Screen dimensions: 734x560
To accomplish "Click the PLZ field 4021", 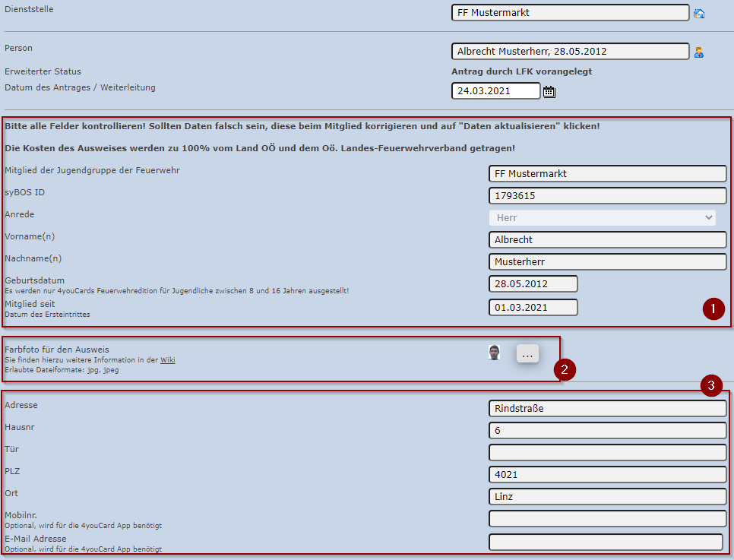I will [608, 474].
